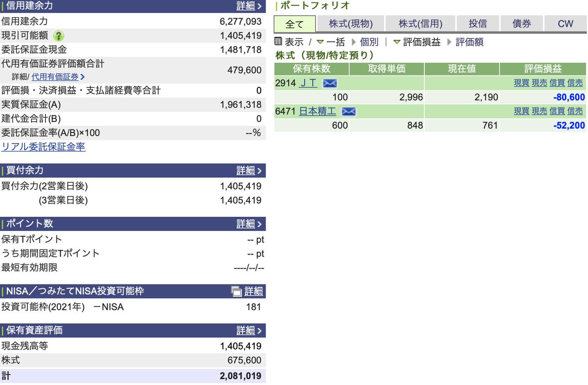Click the total 計 value 2,081,019
Screen dimensions: 588x385
[x=241, y=376]
